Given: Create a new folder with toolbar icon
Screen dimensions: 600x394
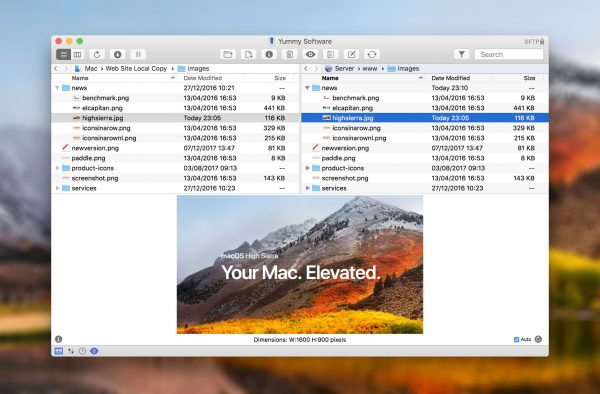Looking at the screenshot, I should click(228, 54).
